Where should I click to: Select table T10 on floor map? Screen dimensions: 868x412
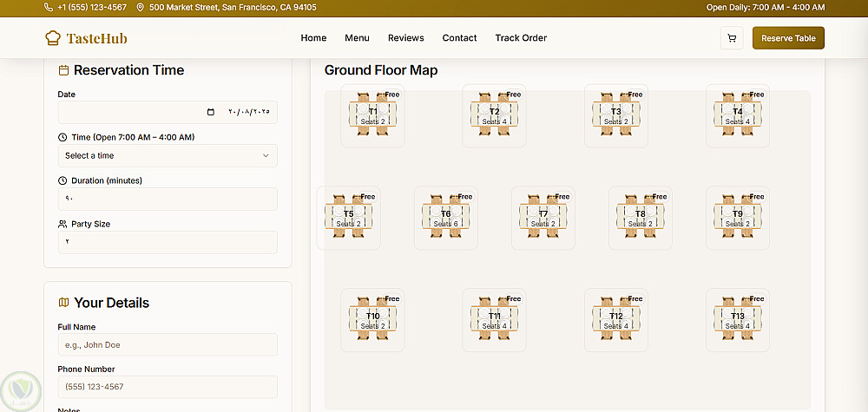(372, 320)
